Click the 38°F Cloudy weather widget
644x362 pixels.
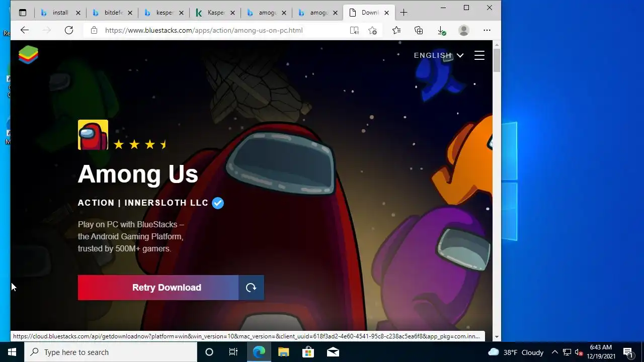click(x=516, y=352)
